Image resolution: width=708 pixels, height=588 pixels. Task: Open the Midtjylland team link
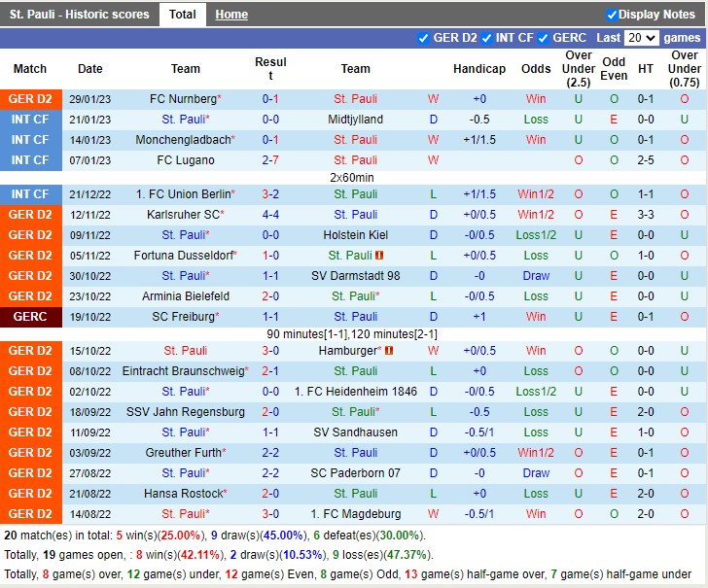[x=355, y=120]
